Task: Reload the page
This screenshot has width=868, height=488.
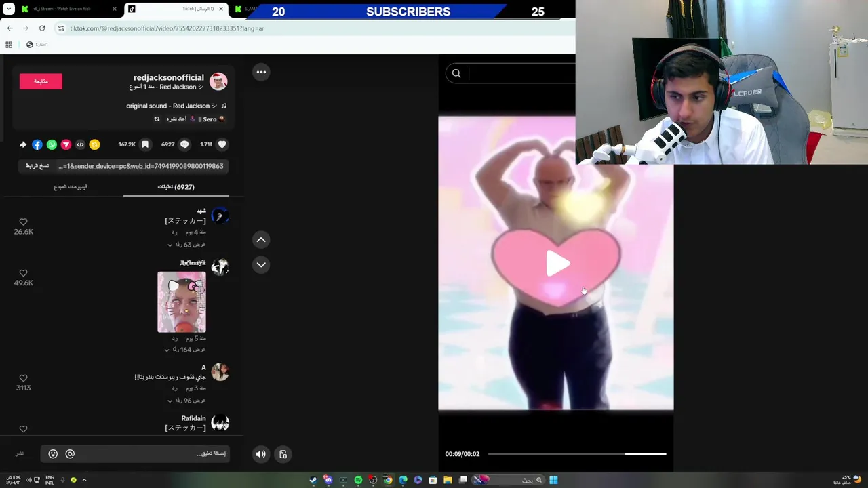Action: pyautogui.click(x=42, y=28)
